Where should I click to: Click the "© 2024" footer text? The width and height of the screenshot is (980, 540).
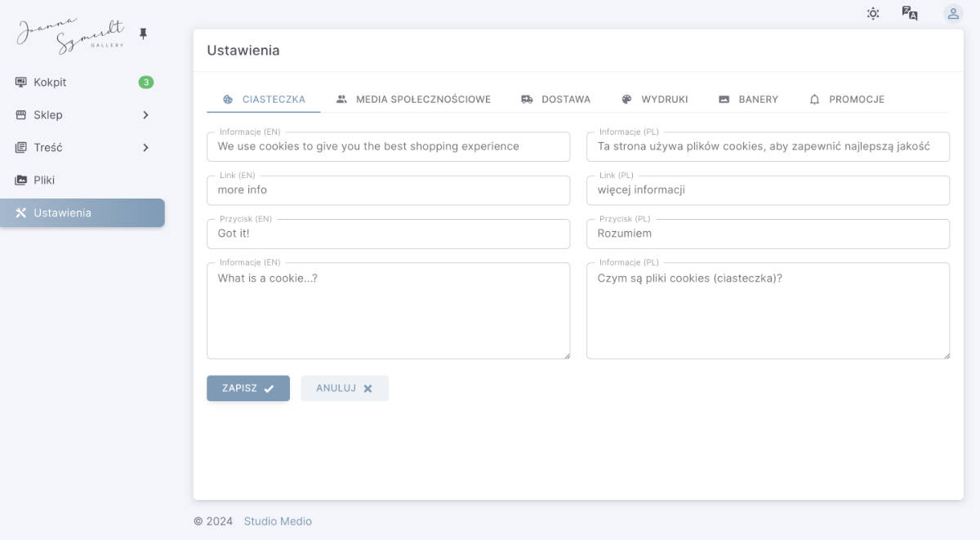[x=213, y=521]
